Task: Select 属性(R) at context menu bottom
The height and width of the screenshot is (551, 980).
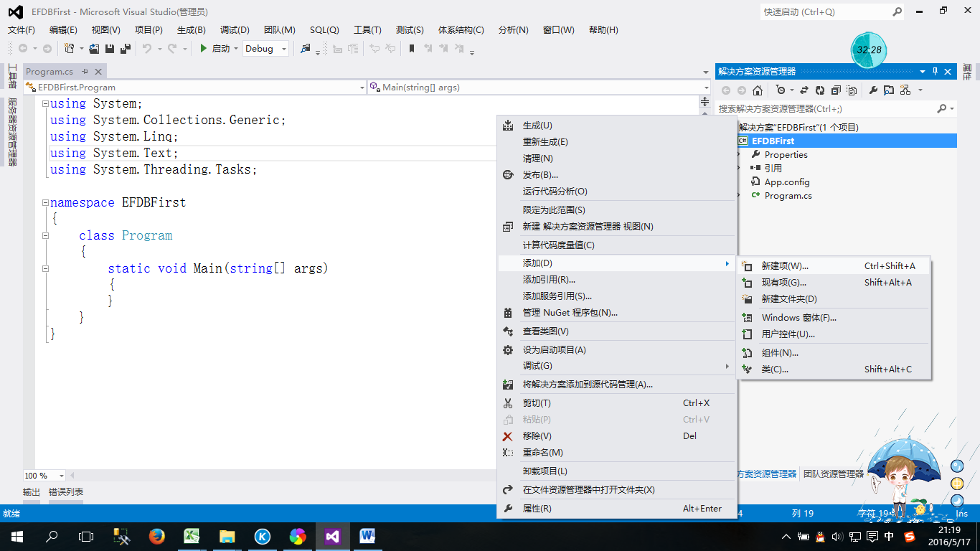Action: coord(617,508)
